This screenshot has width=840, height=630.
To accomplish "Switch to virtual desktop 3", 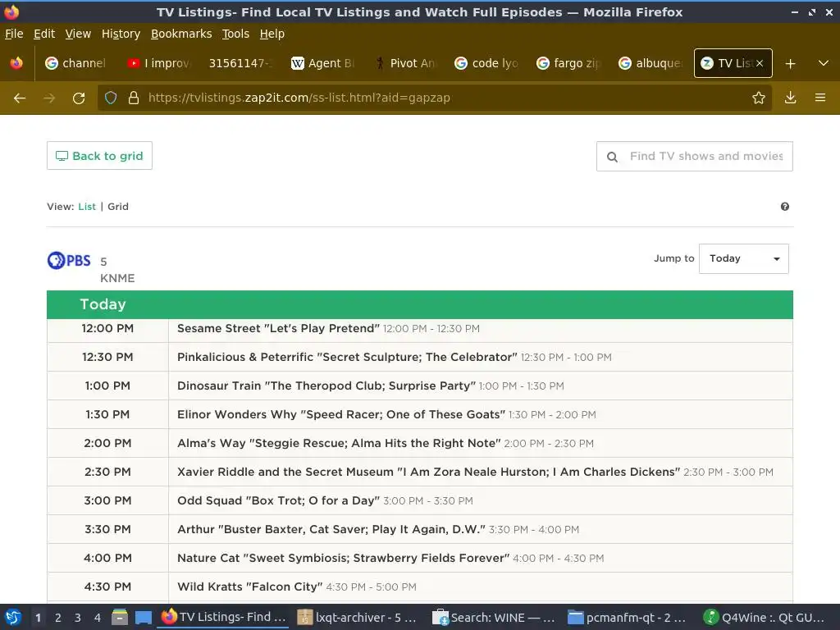I will pos(78,618).
